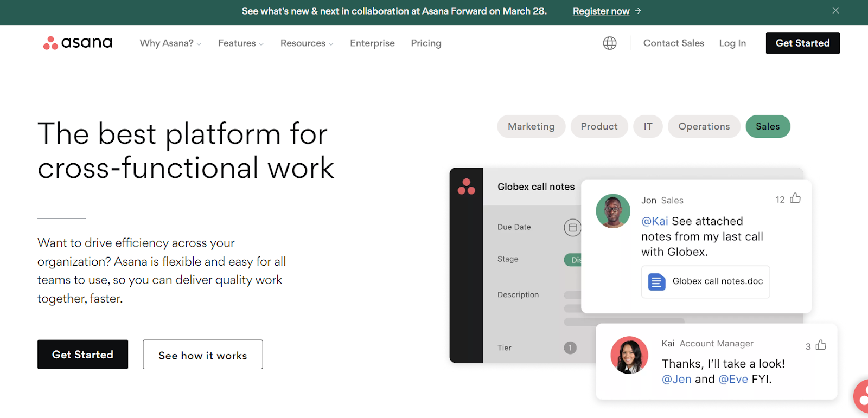
Task: Click See how it works button
Action: 203,355
